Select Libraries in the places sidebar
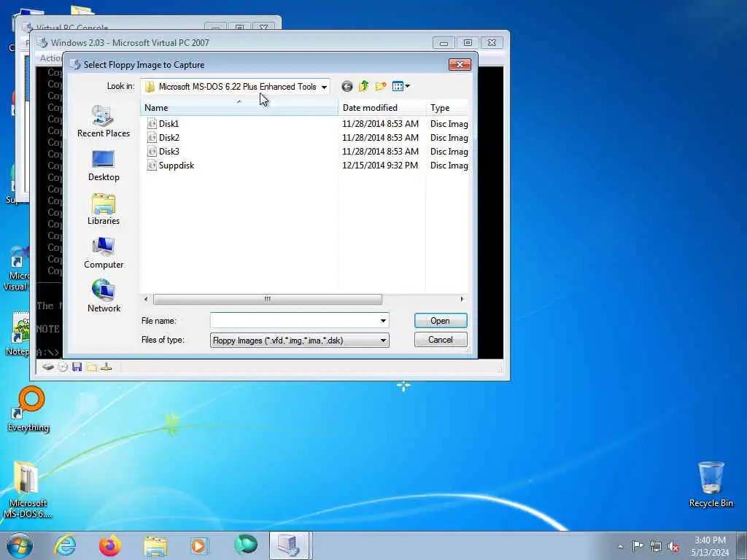The width and height of the screenshot is (747, 560). pyautogui.click(x=104, y=209)
